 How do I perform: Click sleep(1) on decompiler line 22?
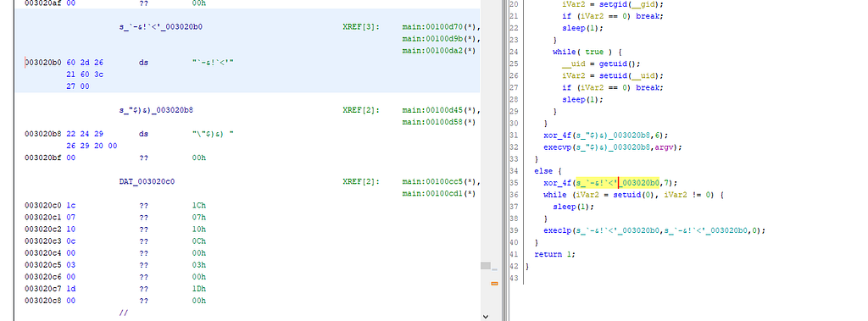coord(582,28)
